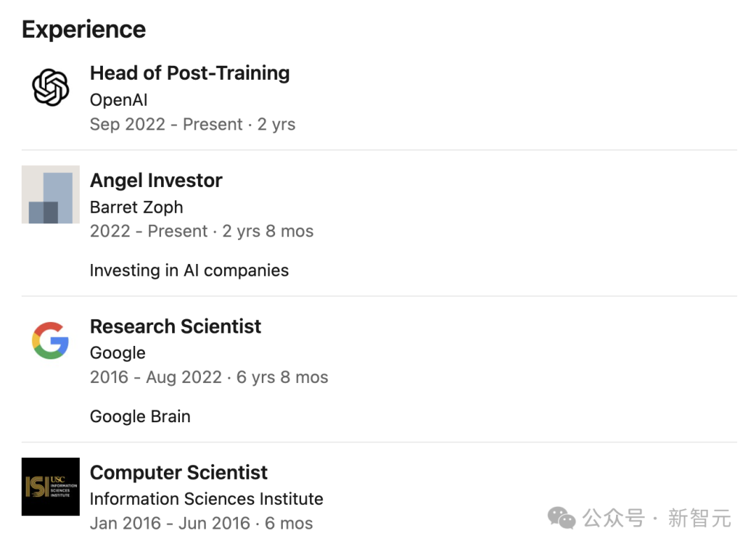Screen dimensions: 756x549
Task: Click the Barret Zoph company name
Action: pos(136,207)
